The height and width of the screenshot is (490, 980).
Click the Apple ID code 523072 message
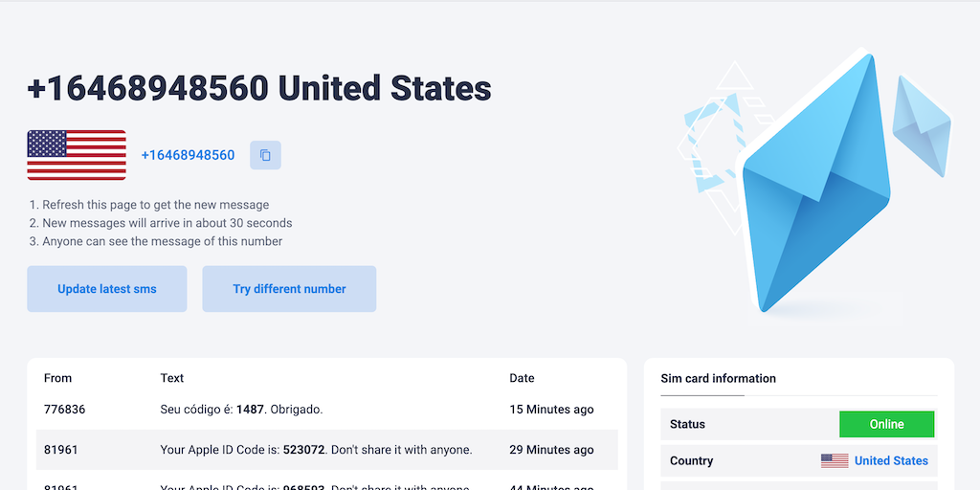[x=316, y=450]
